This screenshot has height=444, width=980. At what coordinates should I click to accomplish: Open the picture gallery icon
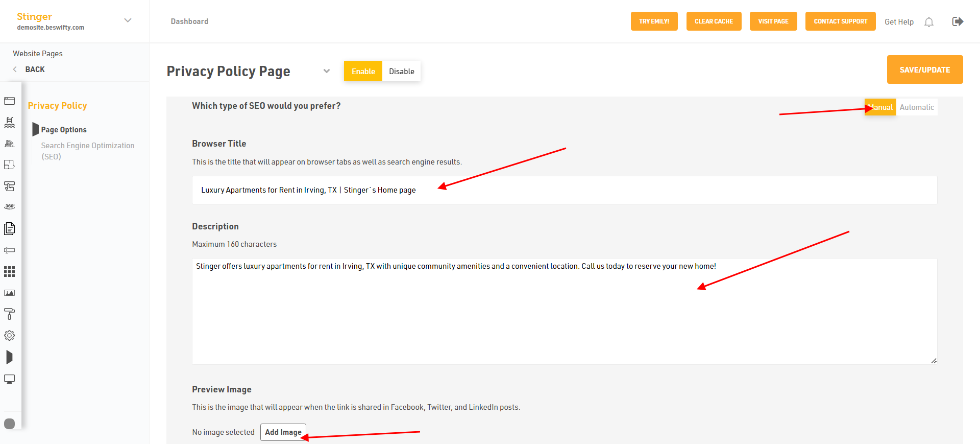(x=9, y=293)
